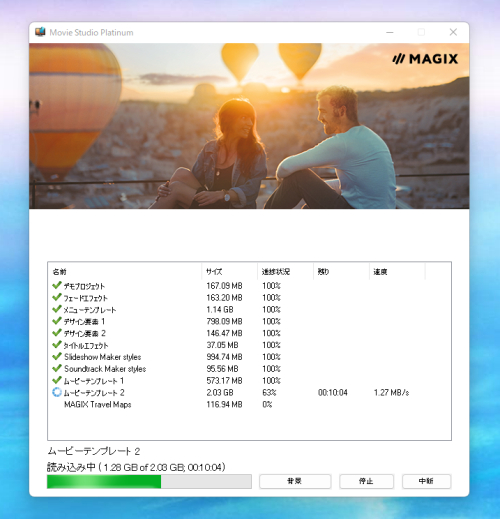Click the 残り column header

(x=341, y=272)
